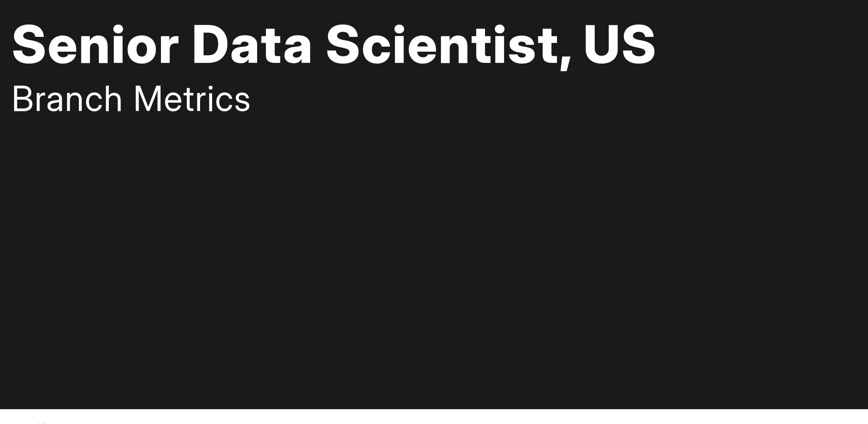868x424 pixels.
Task: Click the white content area below banner
Action: 434,417
